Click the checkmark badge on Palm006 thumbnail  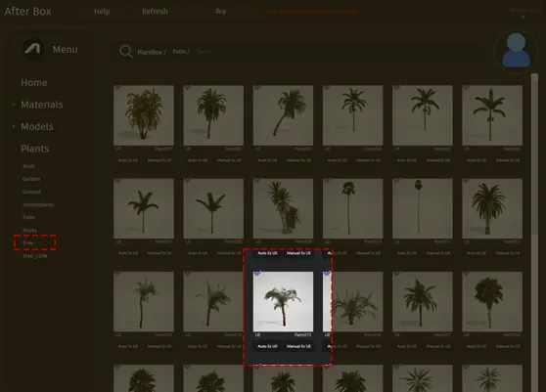[467, 87]
